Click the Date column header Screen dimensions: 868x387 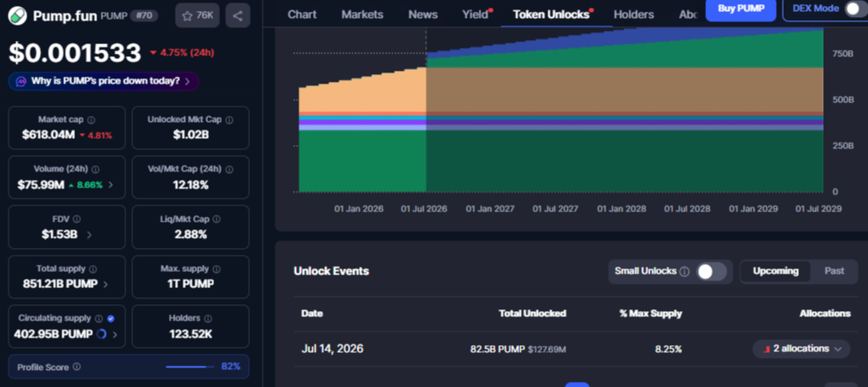coord(312,314)
